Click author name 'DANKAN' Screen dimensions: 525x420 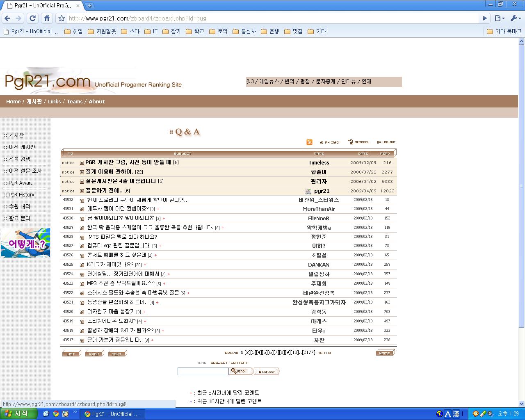tap(319, 265)
